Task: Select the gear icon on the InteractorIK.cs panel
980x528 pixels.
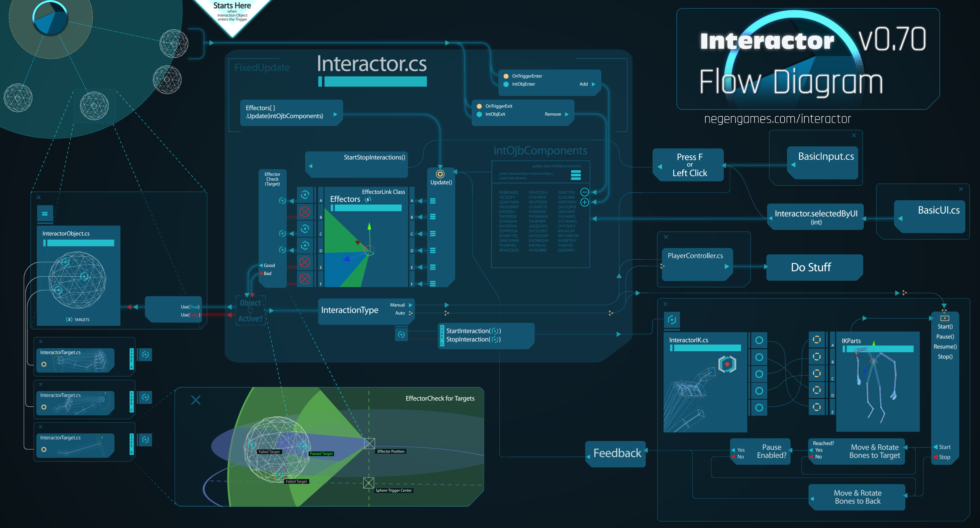Action: point(672,320)
